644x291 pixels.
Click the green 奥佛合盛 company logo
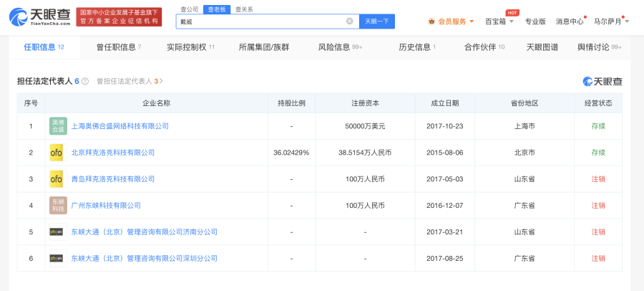click(57, 126)
